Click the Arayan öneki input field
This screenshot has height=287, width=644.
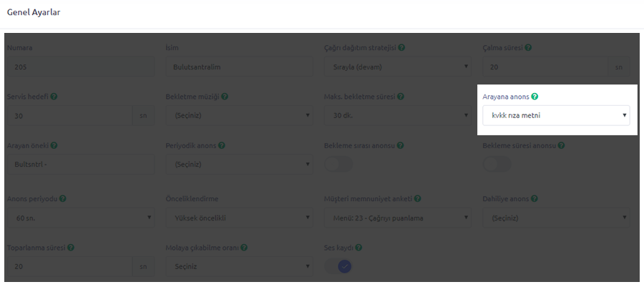79,164
